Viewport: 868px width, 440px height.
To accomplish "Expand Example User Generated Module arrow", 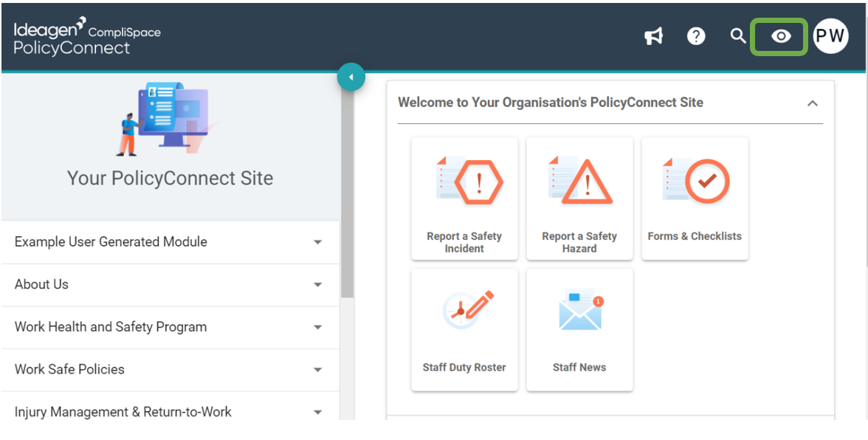I will pos(317,242).
